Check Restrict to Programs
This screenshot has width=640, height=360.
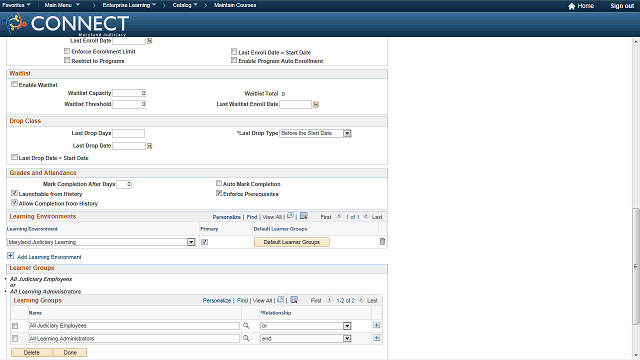click(67, 60)
